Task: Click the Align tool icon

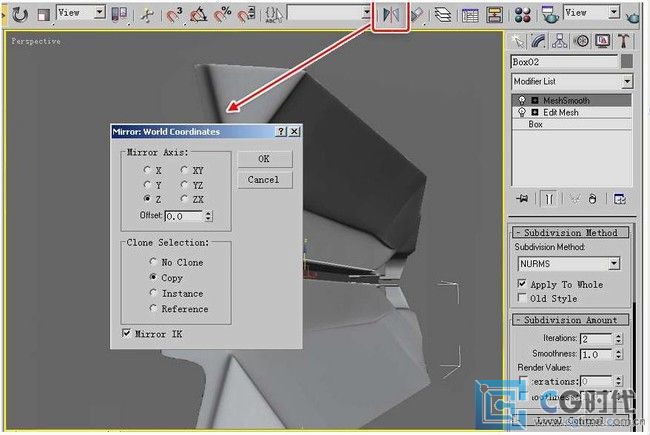Action: coord(417,15)
